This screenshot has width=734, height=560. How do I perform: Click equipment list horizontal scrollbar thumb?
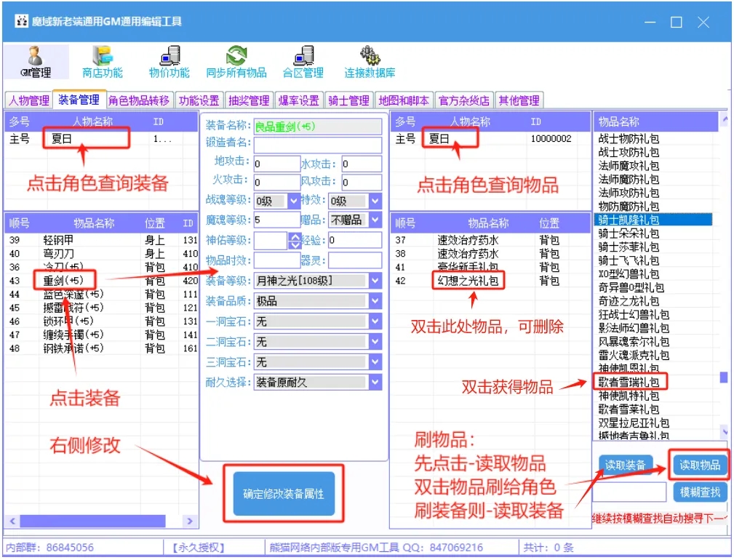[x=92, y=521]
